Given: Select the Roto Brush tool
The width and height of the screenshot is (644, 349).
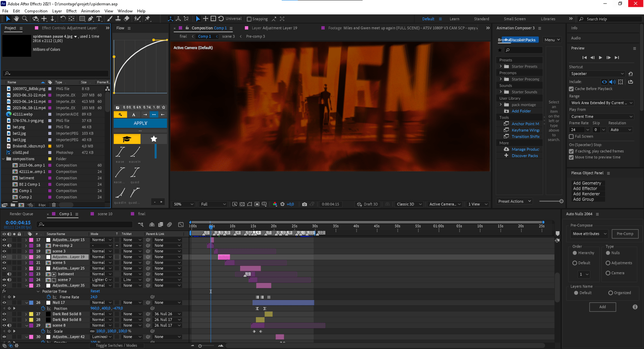Looking at the screenshot, I should tap(137, 18).
